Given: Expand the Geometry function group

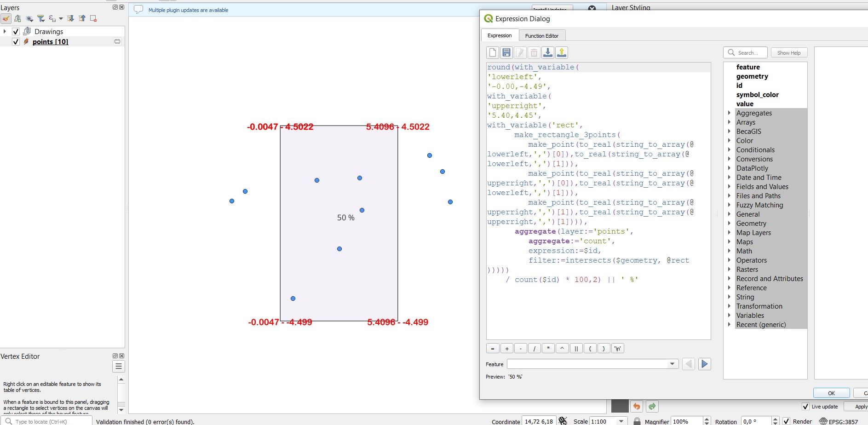Looking at the screenshot, I should click(x=729, y=223).
